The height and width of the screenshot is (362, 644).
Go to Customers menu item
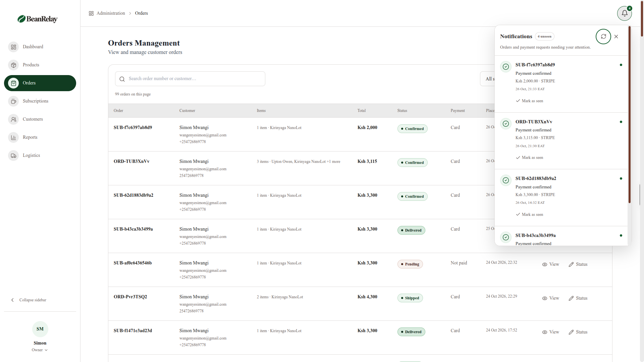[x=40, y=119]
